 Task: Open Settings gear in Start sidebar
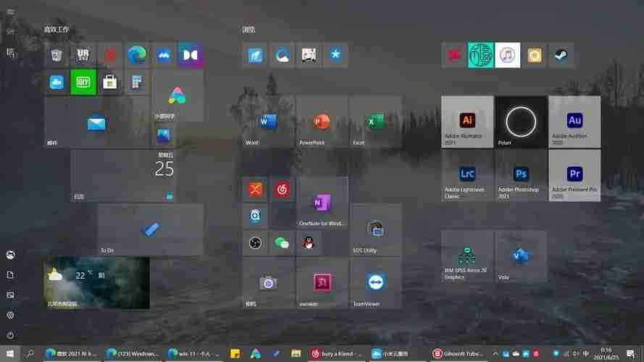tap(11, 315)
